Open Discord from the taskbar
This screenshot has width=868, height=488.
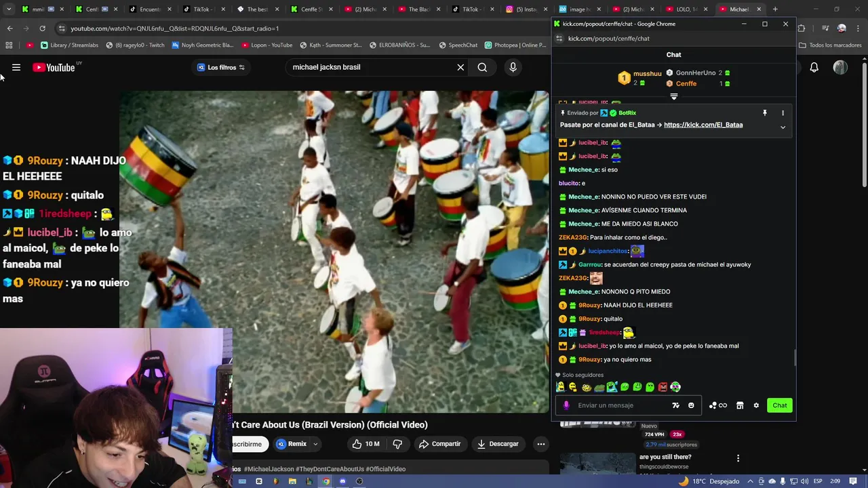342,481
